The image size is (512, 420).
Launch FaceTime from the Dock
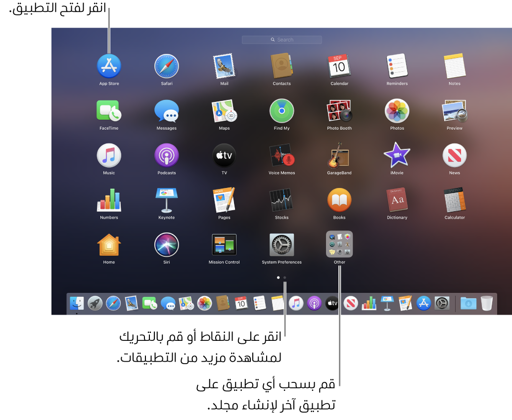[x=149, y=303]
